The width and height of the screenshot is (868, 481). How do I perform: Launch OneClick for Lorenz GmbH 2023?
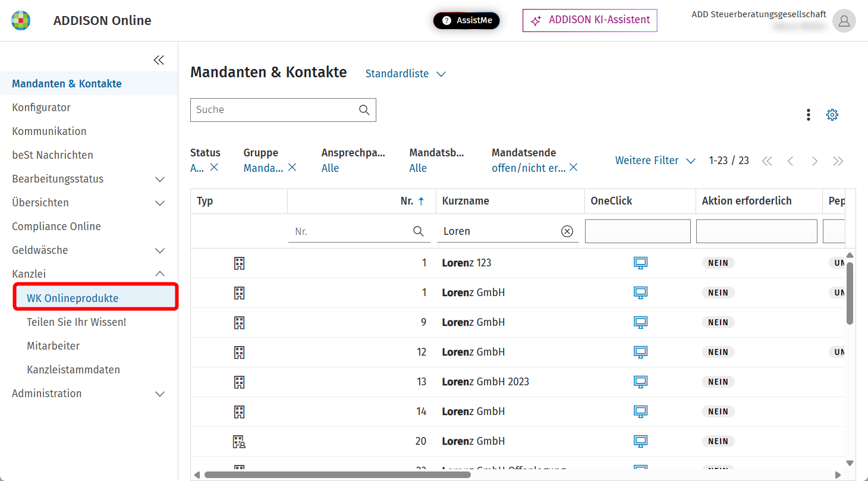(640, 382)
